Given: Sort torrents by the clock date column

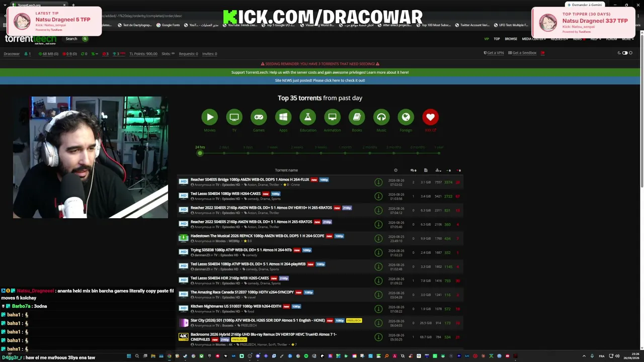Looking at the screenshot, I should pyautogui.click(x=395, y=170).
